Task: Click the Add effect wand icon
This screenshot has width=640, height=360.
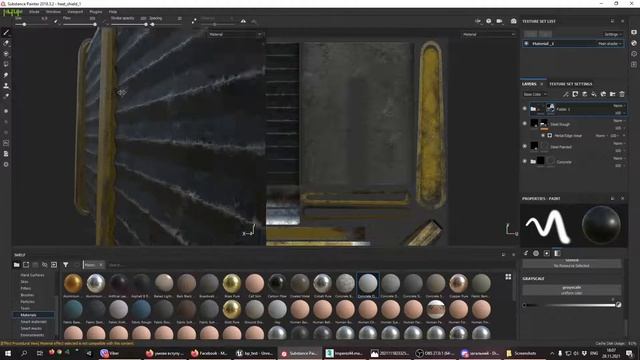Action: tap(566, 94)
